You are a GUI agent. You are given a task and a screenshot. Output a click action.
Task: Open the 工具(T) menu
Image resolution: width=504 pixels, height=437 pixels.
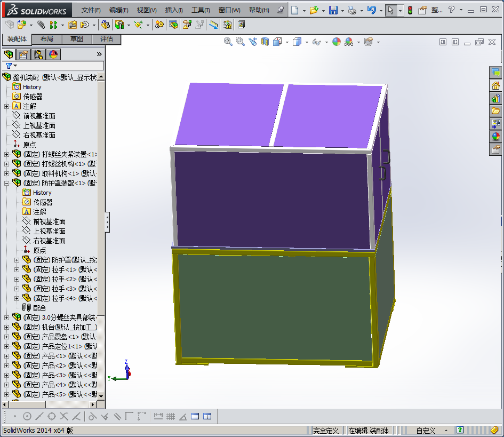pos(201,10)
